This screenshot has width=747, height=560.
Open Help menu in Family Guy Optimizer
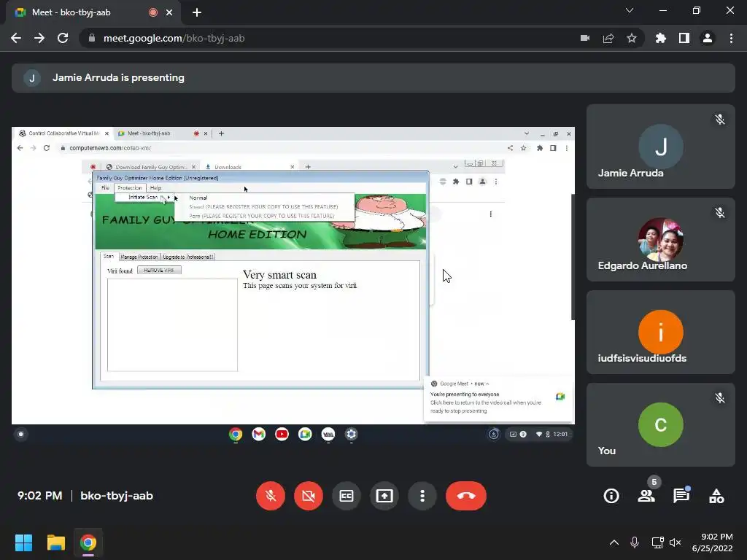click(156, 187)
